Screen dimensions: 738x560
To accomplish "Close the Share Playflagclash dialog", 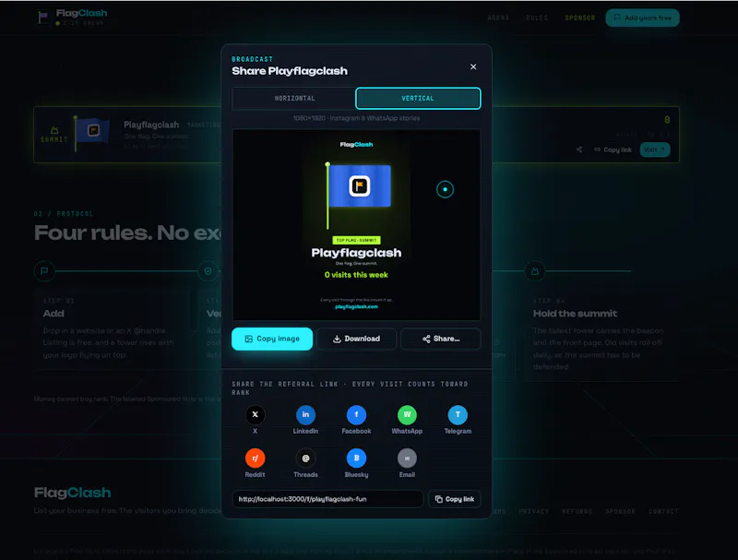I will click(473, 66).
